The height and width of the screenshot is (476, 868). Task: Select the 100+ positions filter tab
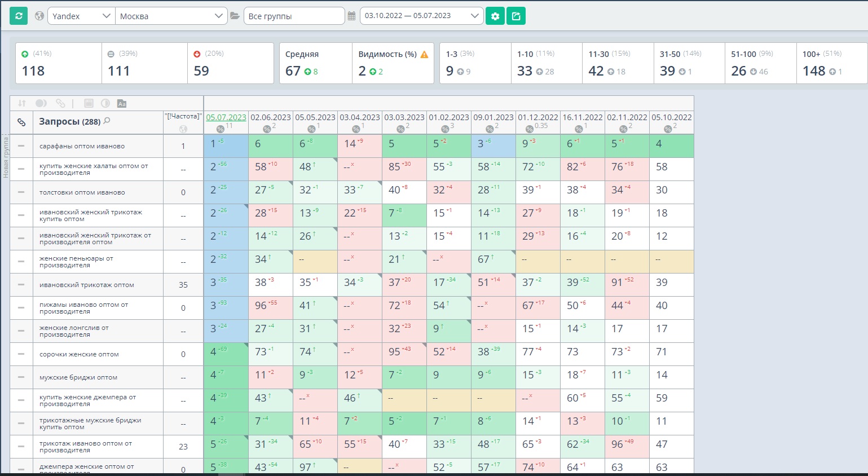point(831,63)
